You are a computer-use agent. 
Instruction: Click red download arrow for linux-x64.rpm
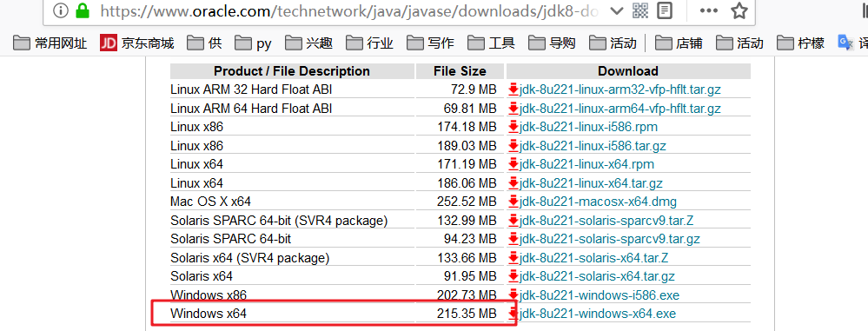(513, 164)
